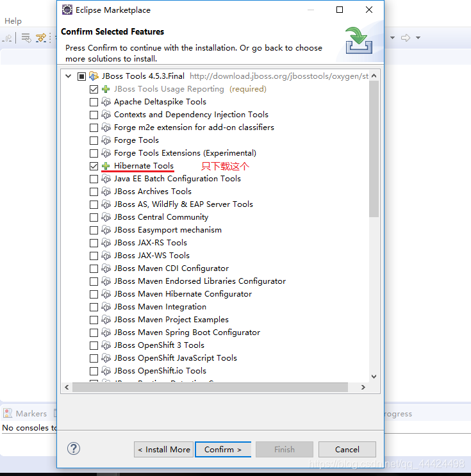This screenshot has height=476, width=471.
Task: Open the Help menu in Eclipse
Action: tap(13, 21)
